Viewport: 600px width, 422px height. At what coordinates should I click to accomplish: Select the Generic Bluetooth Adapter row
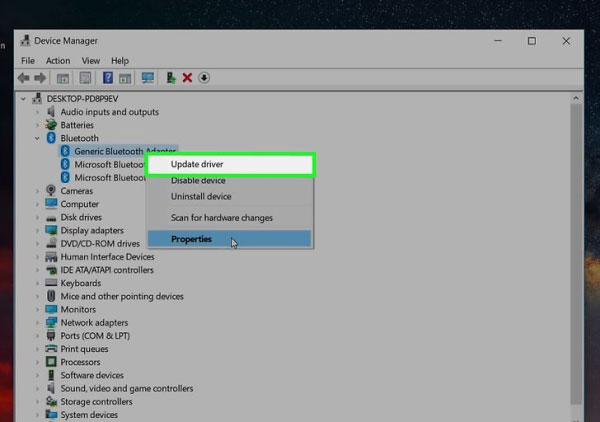point(118,151)
